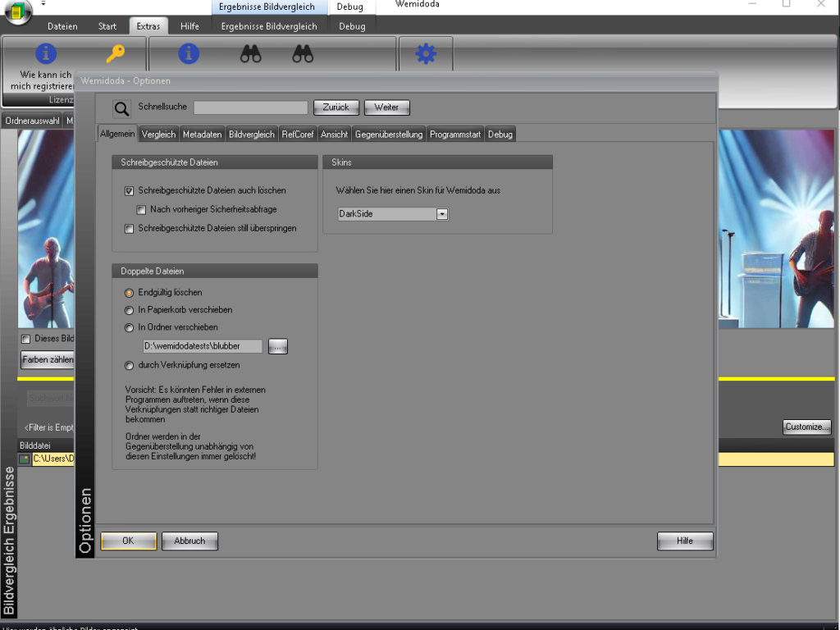Click the magnifier icon beside Schnellsuche
The width and height of the screenshot is (840, 630).
point(121,107)
